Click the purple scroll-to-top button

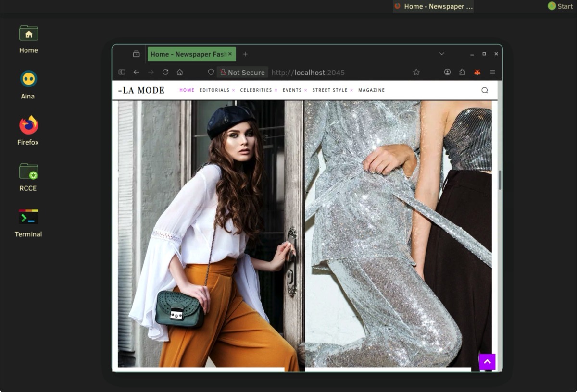tap(487, 362)
